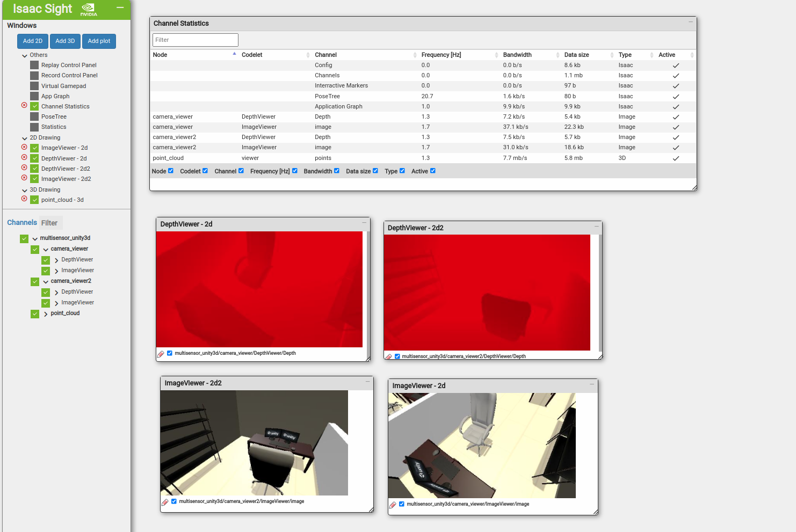Collapse the Others section in Windows panel
796x532 pixels.
25,55
